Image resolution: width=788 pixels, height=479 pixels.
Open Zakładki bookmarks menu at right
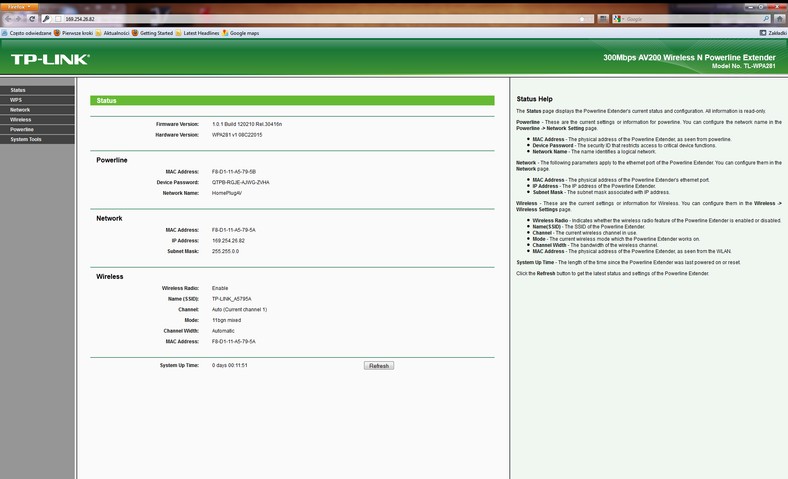[773, 33]
